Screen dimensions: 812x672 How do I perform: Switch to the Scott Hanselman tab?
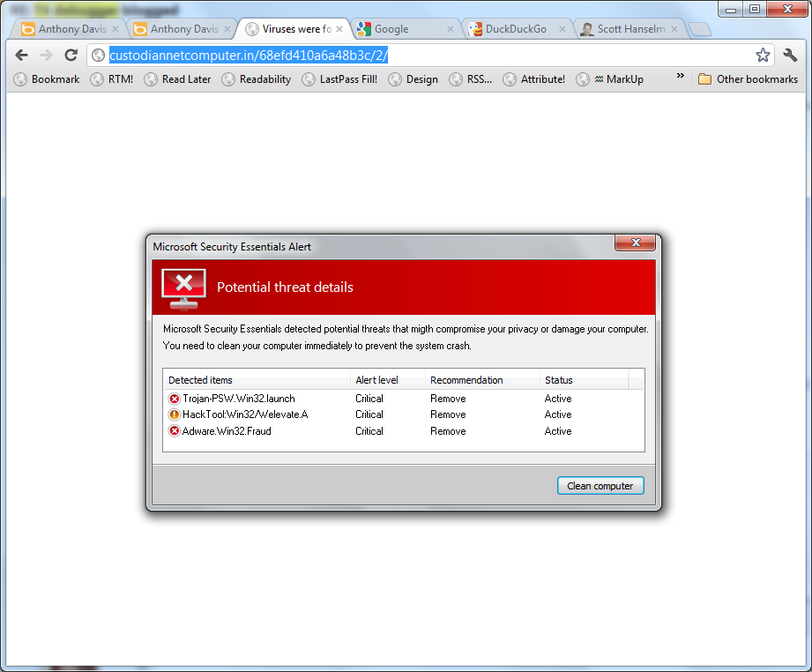(x=629, y=29)
